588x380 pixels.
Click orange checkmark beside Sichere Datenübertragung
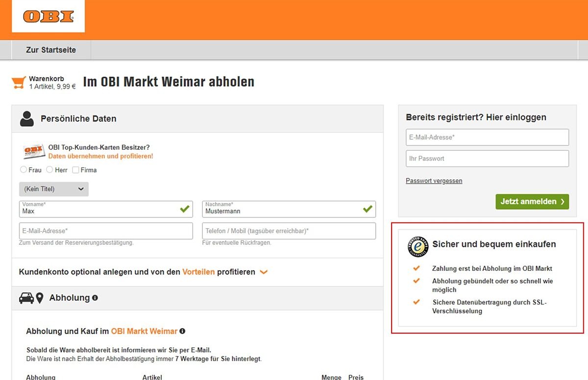pyautogui.click(x=416, y=302)
